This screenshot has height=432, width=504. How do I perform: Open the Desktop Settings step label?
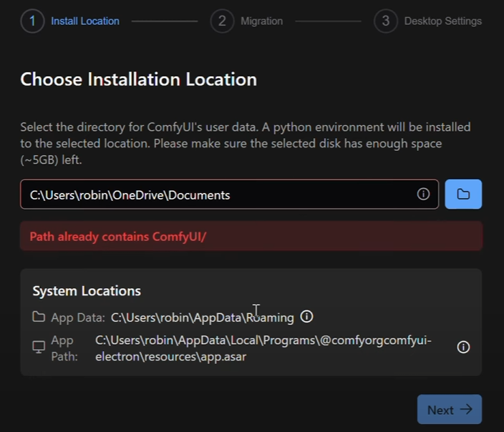pos(442,21)
